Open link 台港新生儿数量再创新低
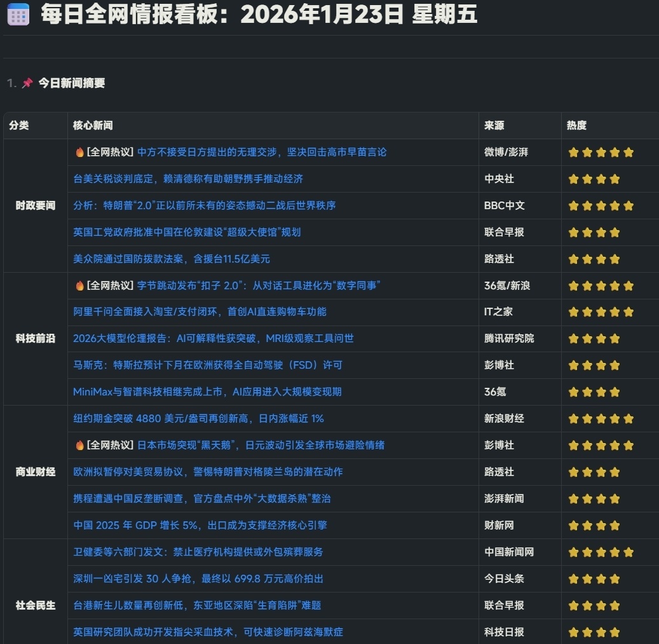The height and width of the screenshot is (644, 659). tap(197, 605)
